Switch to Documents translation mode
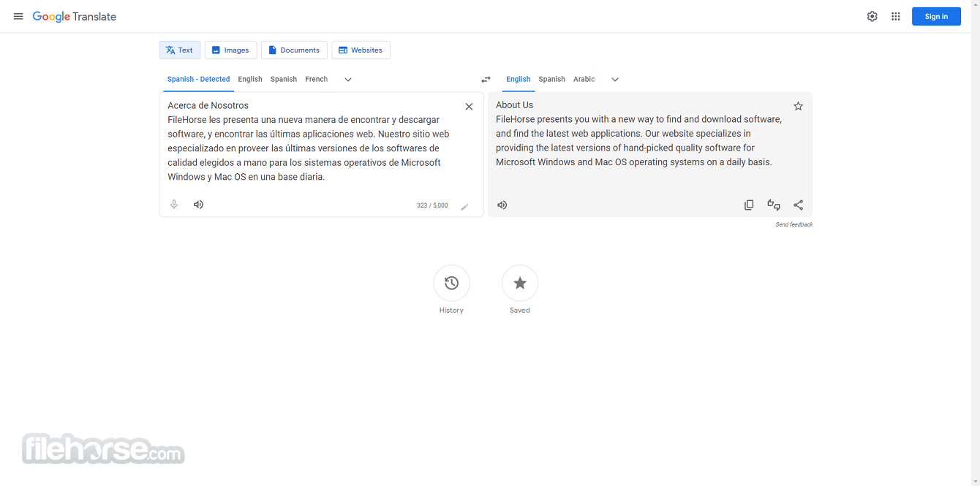 294,50
